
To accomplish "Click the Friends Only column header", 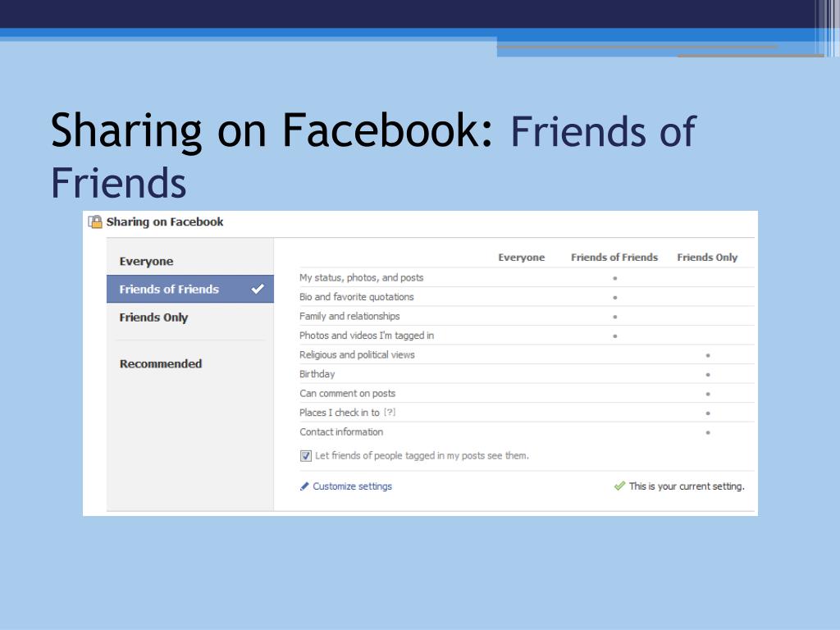I will [x=707, y=258].
